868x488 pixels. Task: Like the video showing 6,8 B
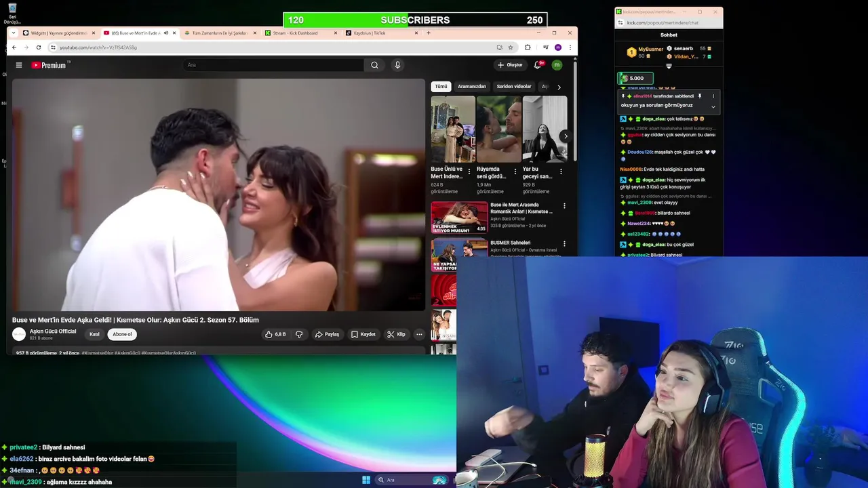click(x=275, y=334)
